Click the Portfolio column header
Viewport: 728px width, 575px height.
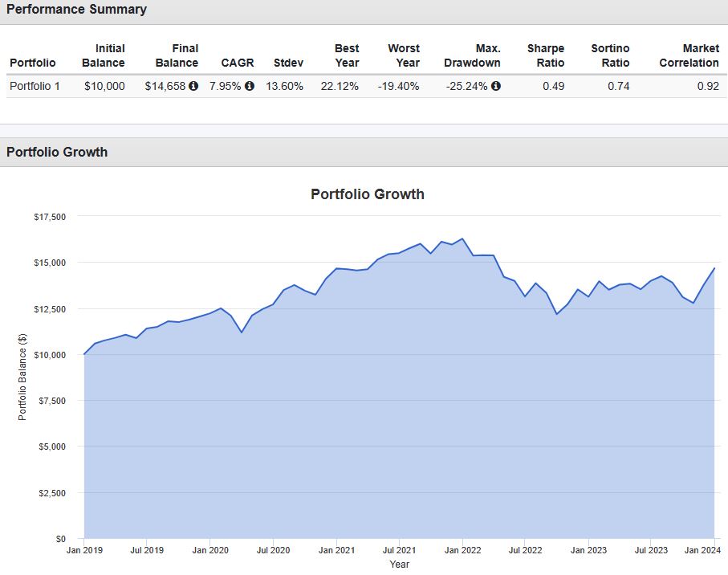click(x=33, y=63)
